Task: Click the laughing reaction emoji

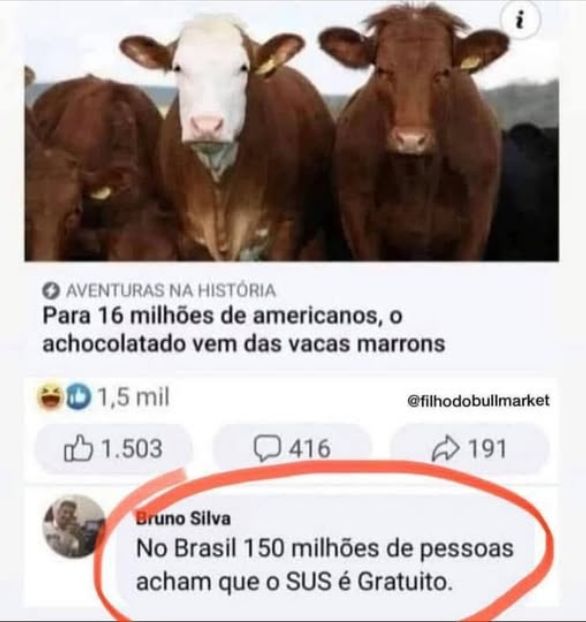Action: point(50,397)
